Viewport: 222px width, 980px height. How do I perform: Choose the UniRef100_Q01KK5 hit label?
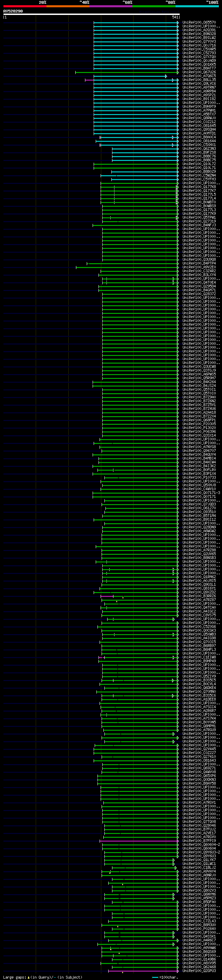tap(199, 64)
